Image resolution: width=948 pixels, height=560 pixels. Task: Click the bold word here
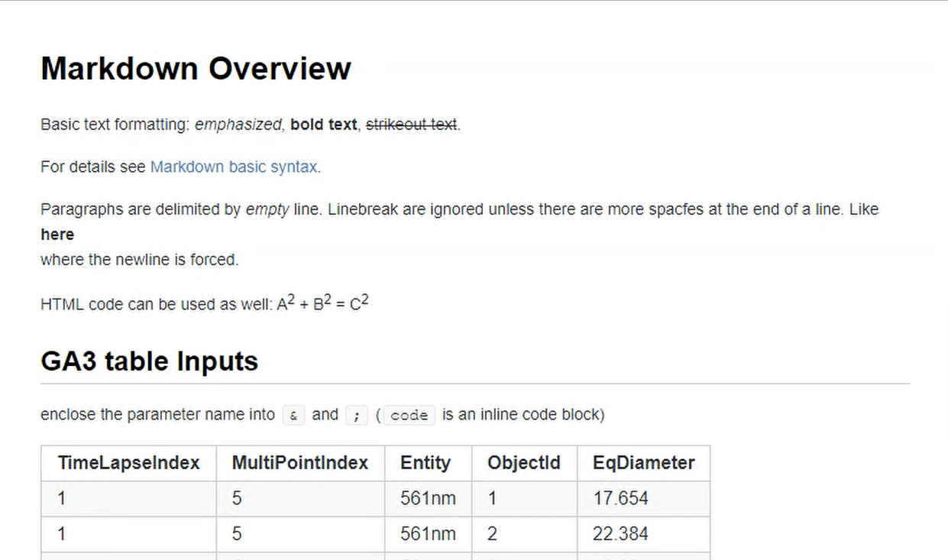(x=57, y=235)
